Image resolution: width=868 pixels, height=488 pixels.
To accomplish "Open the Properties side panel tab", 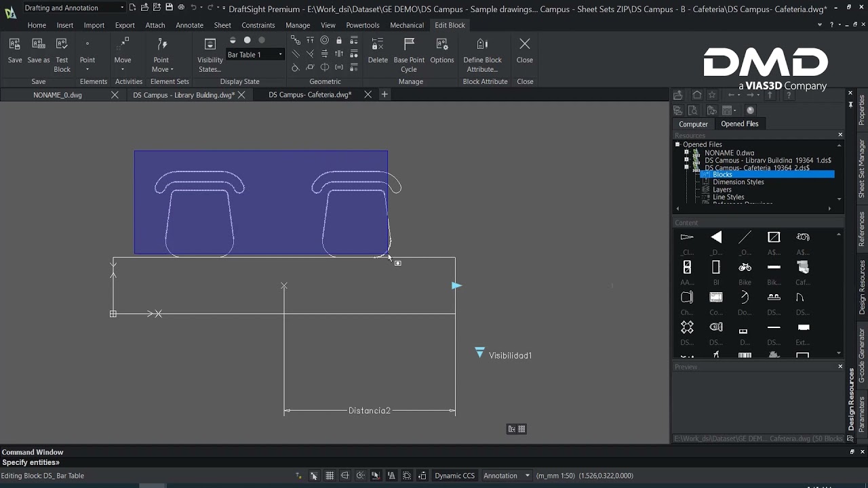I will [x=862, y=110].
